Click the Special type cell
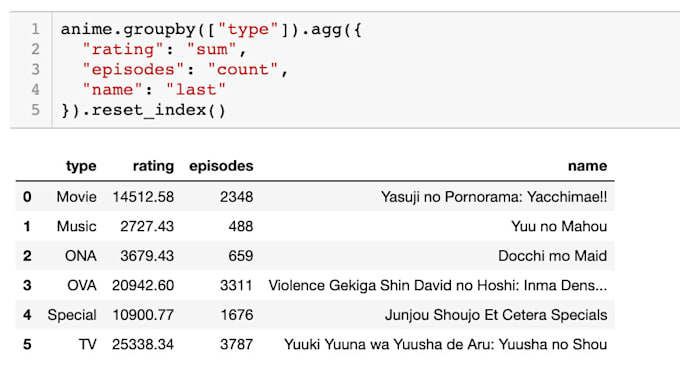Viewport: 680px width, 365px height. [72, 315]
